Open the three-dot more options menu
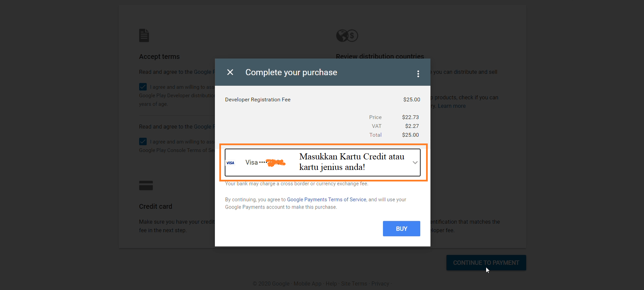 pos(418,74)
